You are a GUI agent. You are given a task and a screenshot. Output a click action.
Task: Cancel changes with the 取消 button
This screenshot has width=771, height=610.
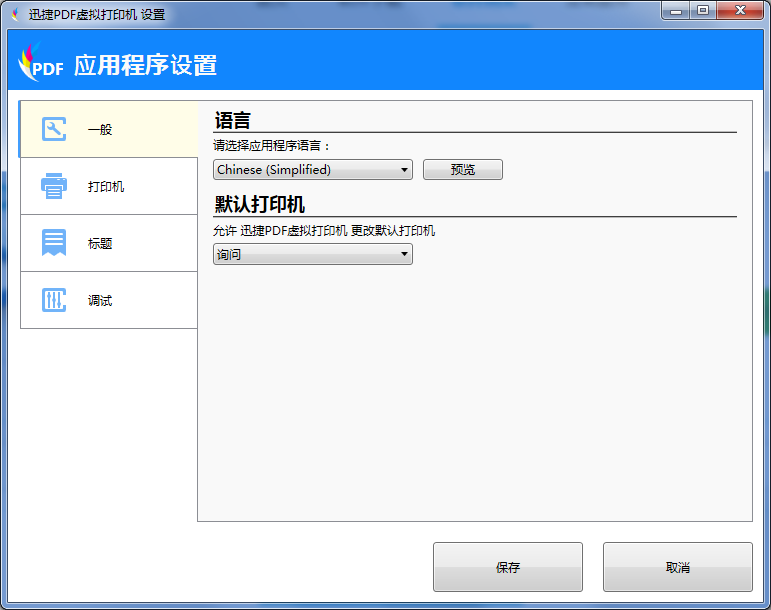pyautogui.click(x=678, y=567)
